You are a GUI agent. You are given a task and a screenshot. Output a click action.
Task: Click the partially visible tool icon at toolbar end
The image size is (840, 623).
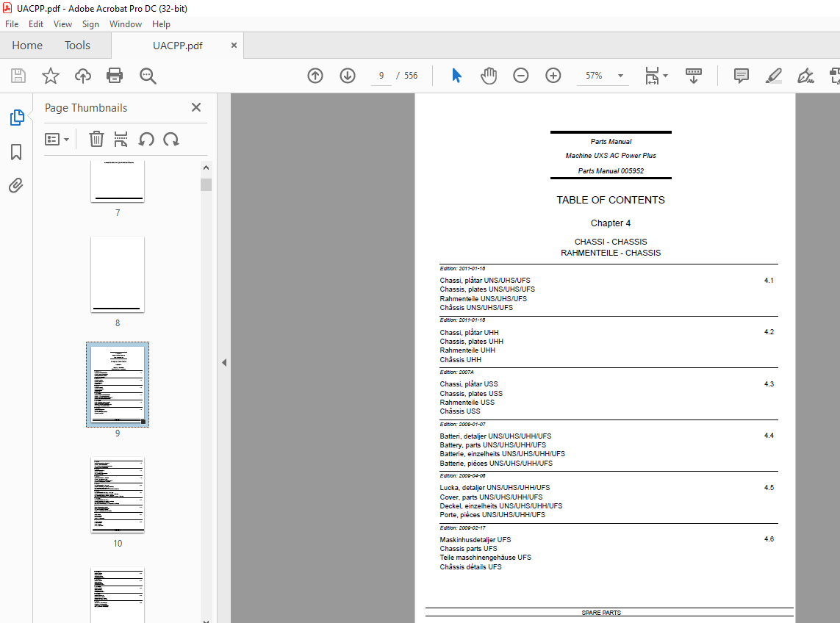click(x=834, y=76)
